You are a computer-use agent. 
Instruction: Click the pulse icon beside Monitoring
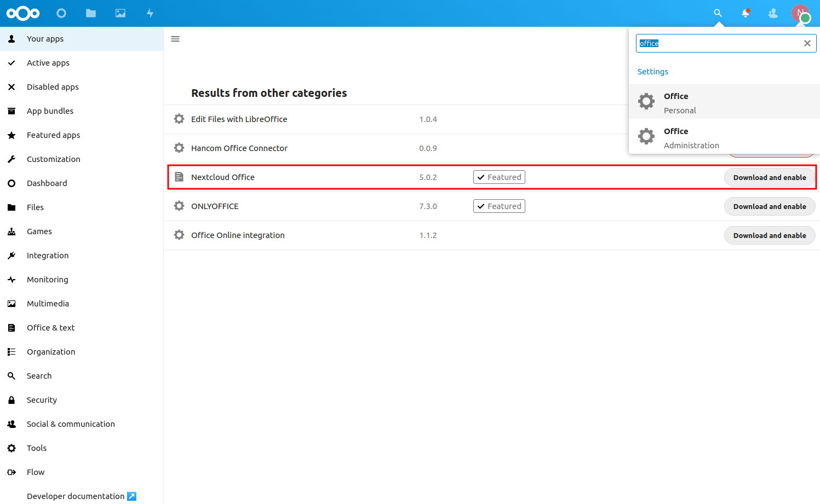[12, 280]
